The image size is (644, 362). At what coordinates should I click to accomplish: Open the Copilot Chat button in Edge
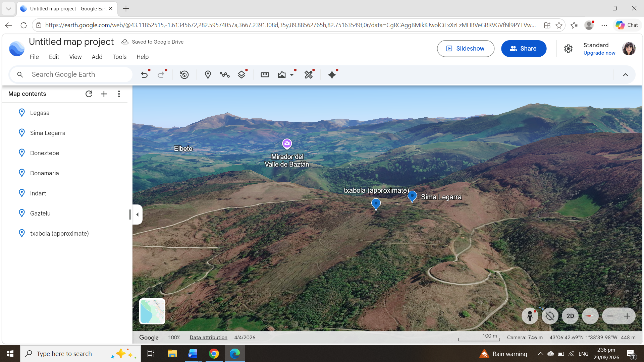(x=627, y=25)
